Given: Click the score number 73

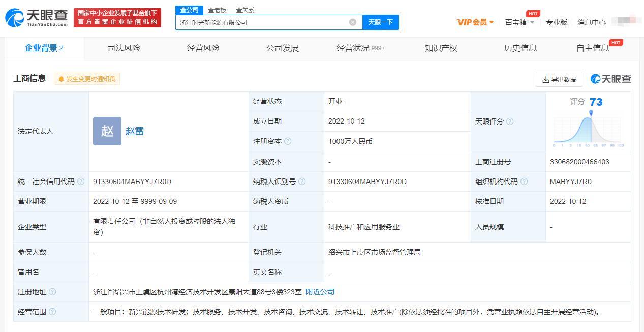Looking at the screenshot, I should pyautogui.click(x=596, y=102).
